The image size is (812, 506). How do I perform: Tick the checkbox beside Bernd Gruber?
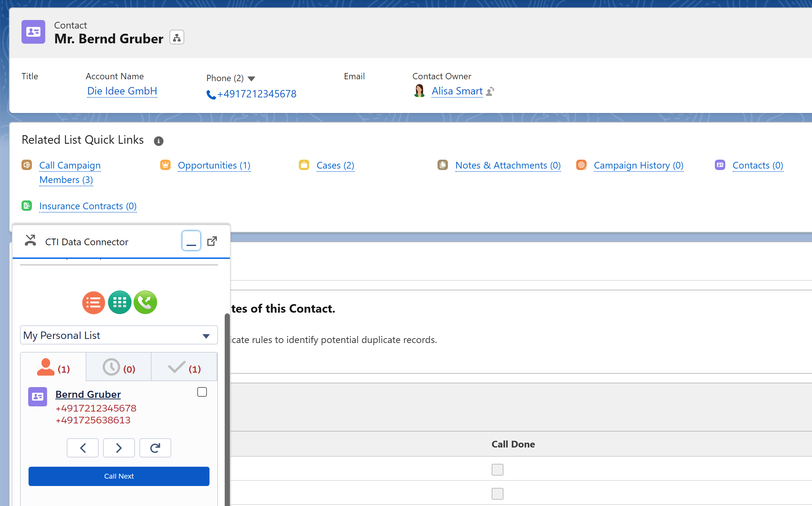[x=202, y=392]
